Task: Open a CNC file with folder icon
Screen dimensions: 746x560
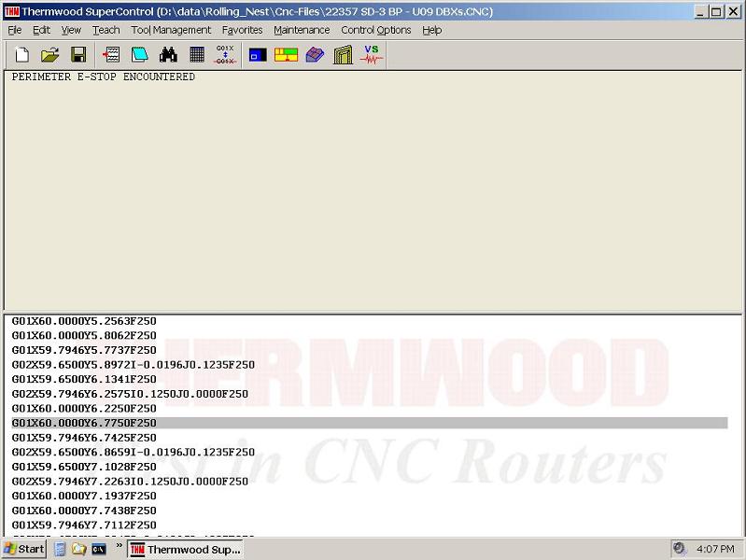Action: pyautogui.click(x=50, y=55)
